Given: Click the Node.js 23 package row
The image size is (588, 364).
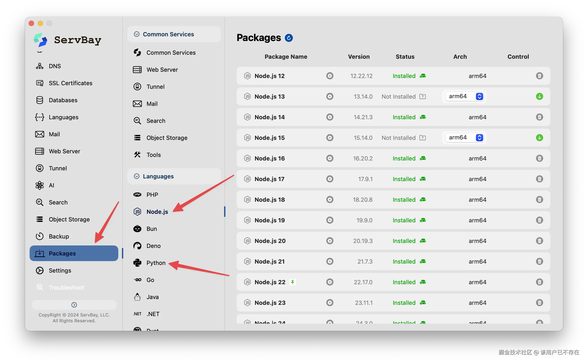Looking at the screenshot, I should pos(270,303).
